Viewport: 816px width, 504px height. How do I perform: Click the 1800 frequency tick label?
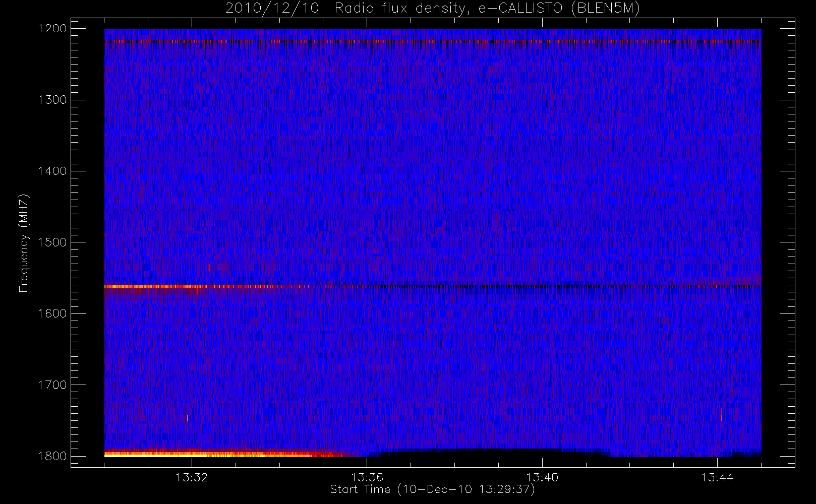coord(52,456)
